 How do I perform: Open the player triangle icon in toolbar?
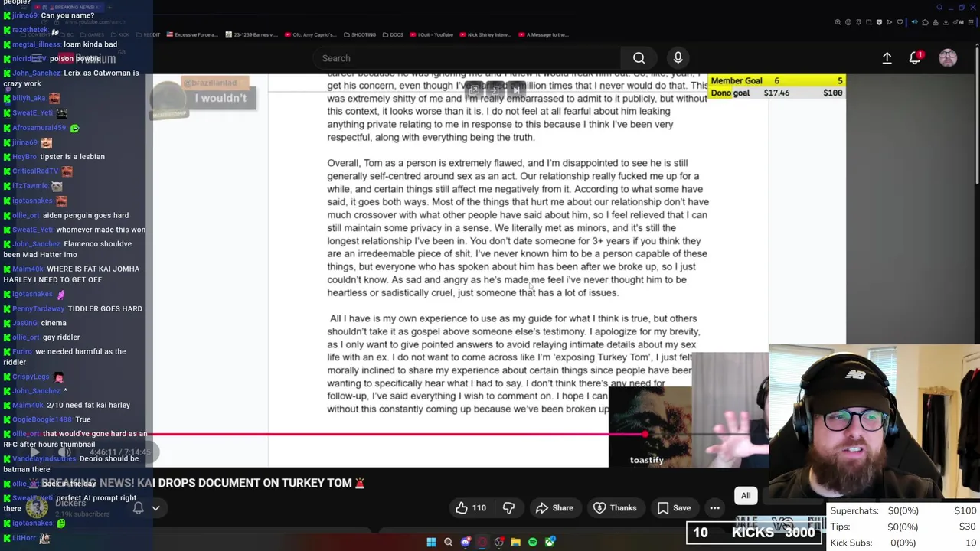[890, 22]
